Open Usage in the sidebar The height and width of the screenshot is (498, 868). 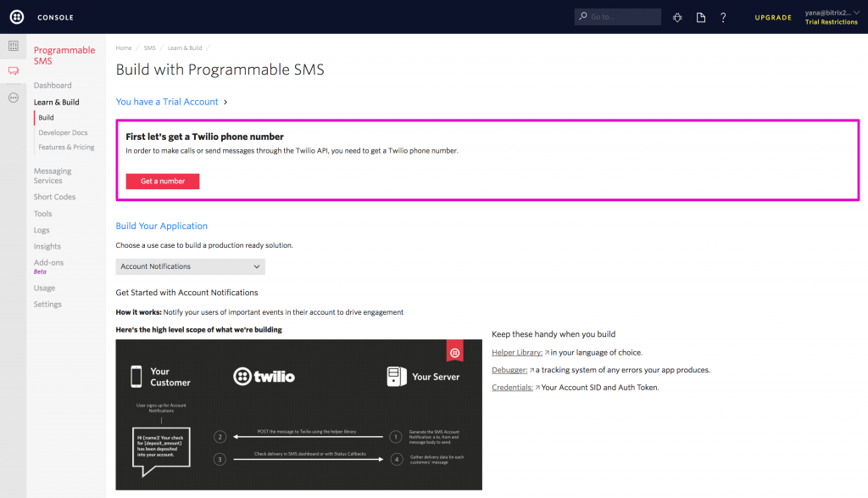(44, 288)
